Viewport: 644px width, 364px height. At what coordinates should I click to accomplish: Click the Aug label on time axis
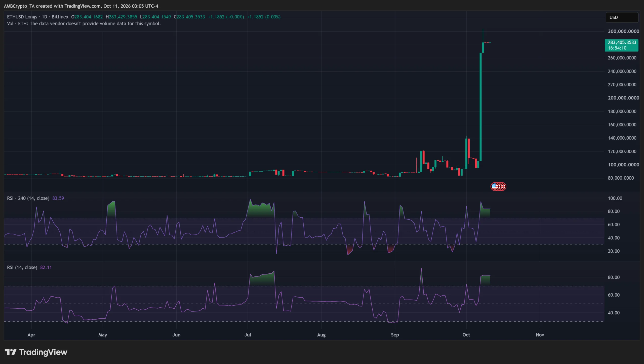pyautogui.click(x=321, y=335)
